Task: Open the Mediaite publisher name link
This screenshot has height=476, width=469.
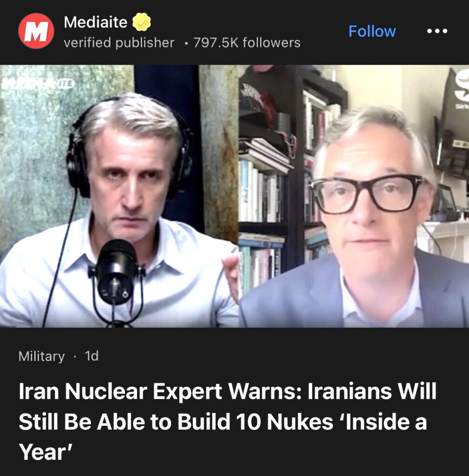Action: [x=96, y=22]
